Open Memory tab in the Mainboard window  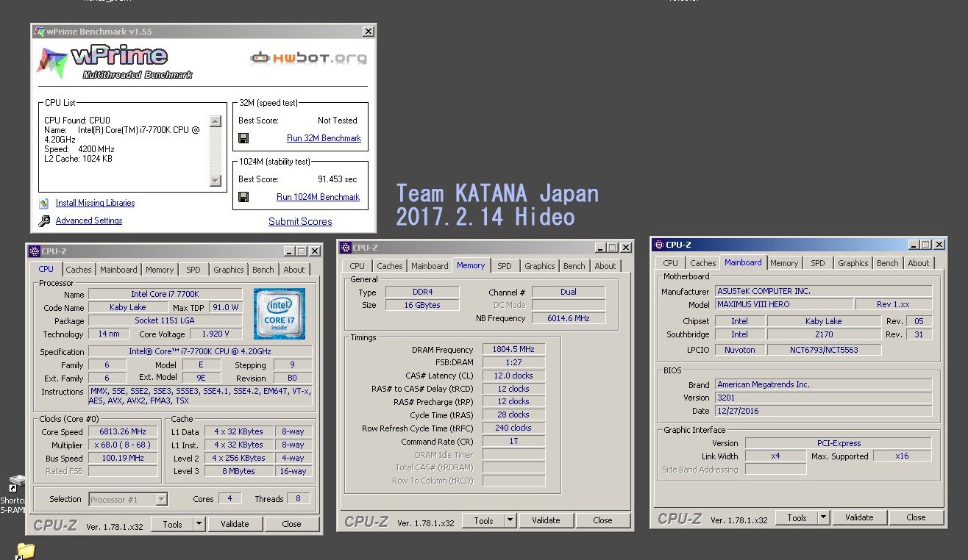tap(784, 263)
